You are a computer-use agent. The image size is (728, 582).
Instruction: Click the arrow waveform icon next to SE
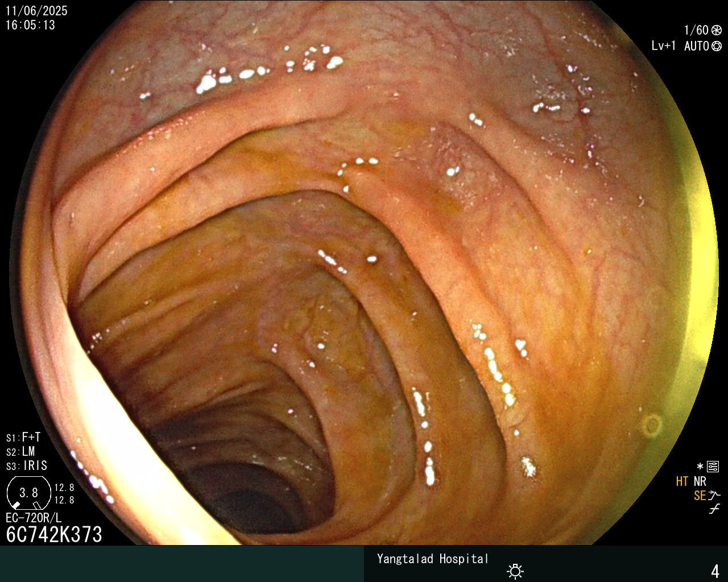[714, 496]
